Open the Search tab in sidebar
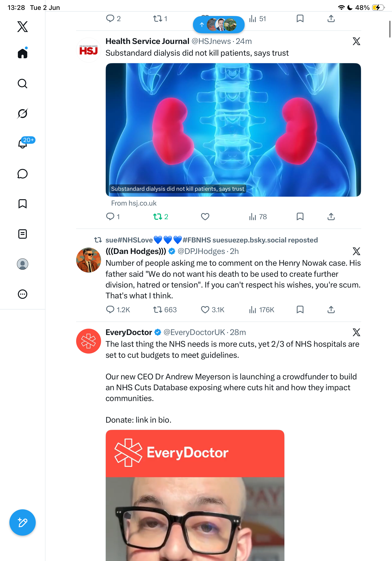Screen dimensions: 392x561 click(x=23, y=84)
